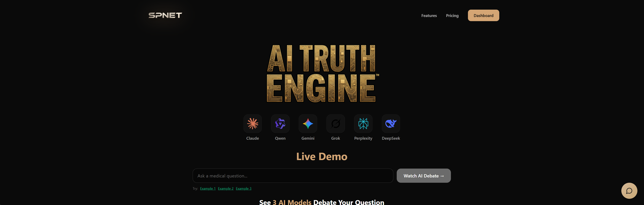
Task: Click the Watch AI Debate button
Action: 424,176
